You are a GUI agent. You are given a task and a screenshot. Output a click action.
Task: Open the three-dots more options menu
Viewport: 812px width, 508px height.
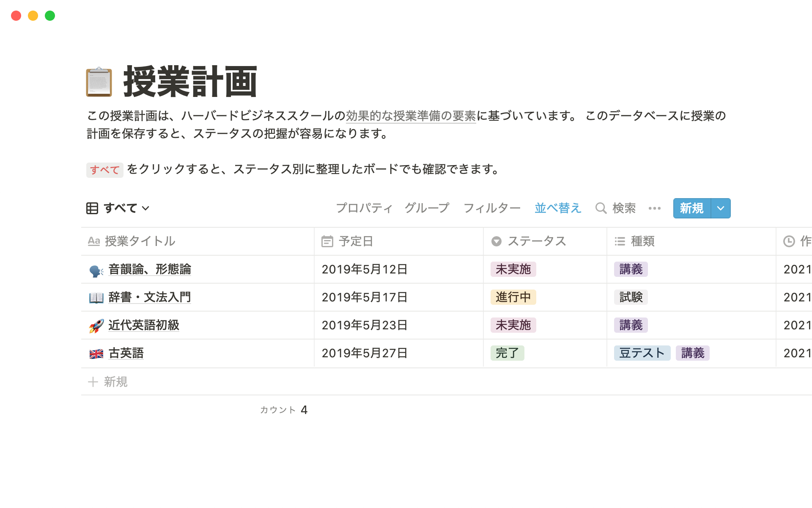(654, 208)
